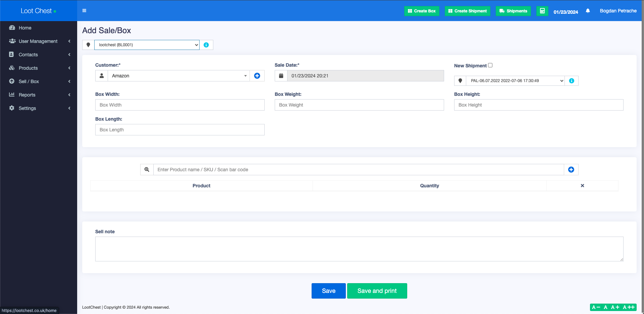Click the Sale Date field

point(366,76)
